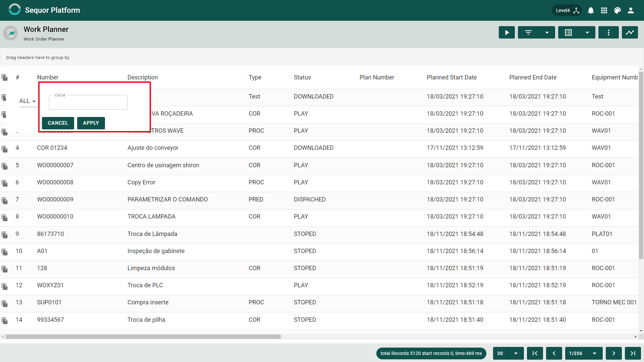Screen dimensions: 644x362
Task: Click Troca de PLC cell
Action: 145,285
